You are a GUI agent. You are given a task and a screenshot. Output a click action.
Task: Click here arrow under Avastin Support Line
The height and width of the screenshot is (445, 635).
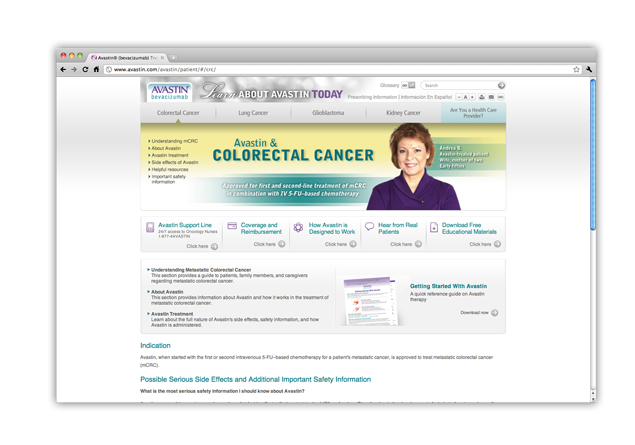214,246
